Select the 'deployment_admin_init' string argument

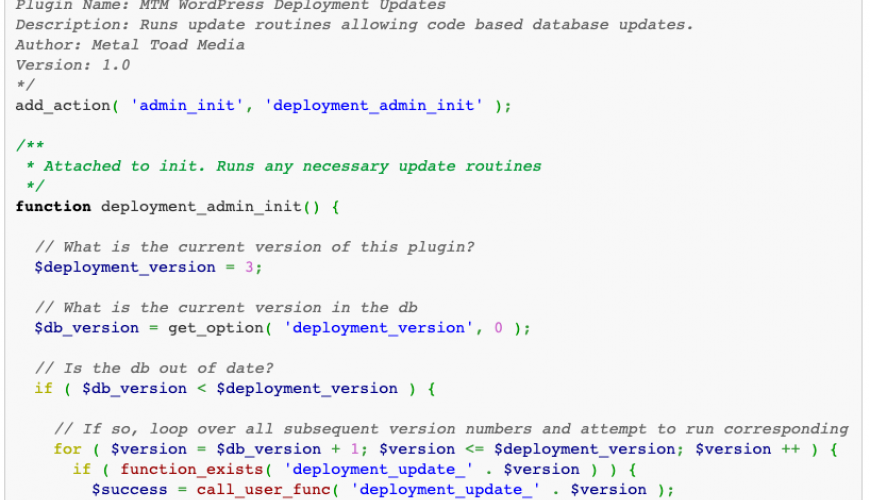pos(374,105)
